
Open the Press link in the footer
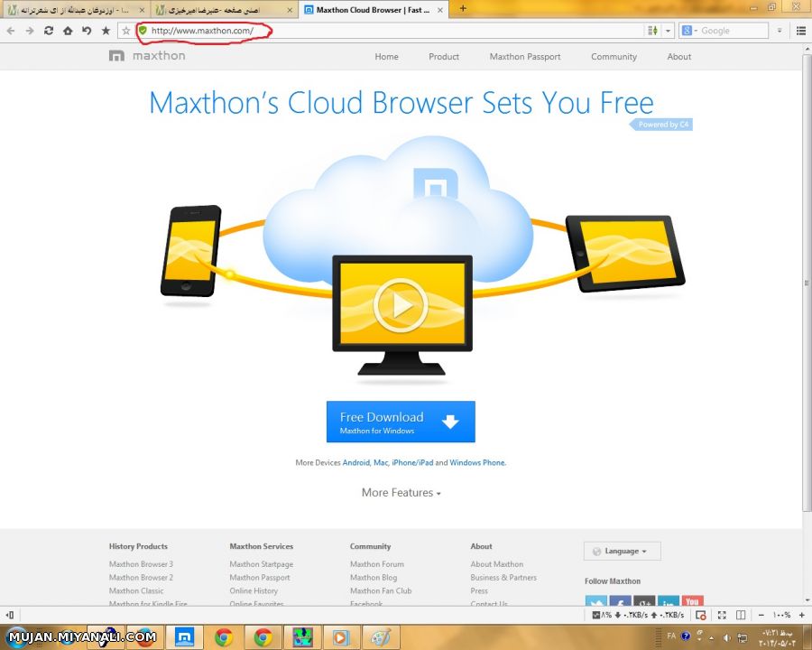479,591
